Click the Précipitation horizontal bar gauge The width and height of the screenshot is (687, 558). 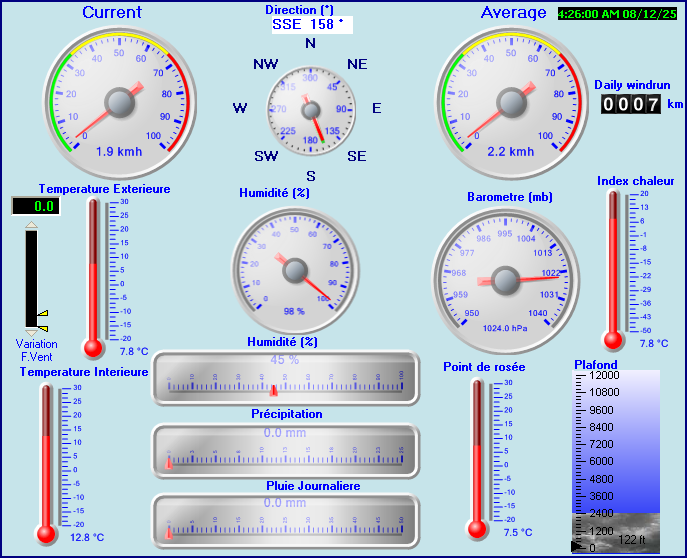click(x=285, y=450)
